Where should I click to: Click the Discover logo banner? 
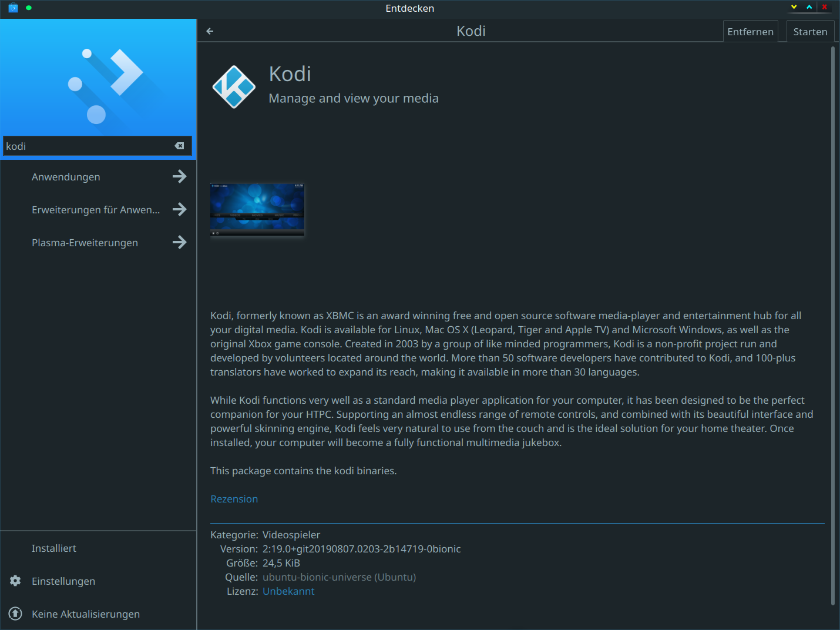point(99,77)
